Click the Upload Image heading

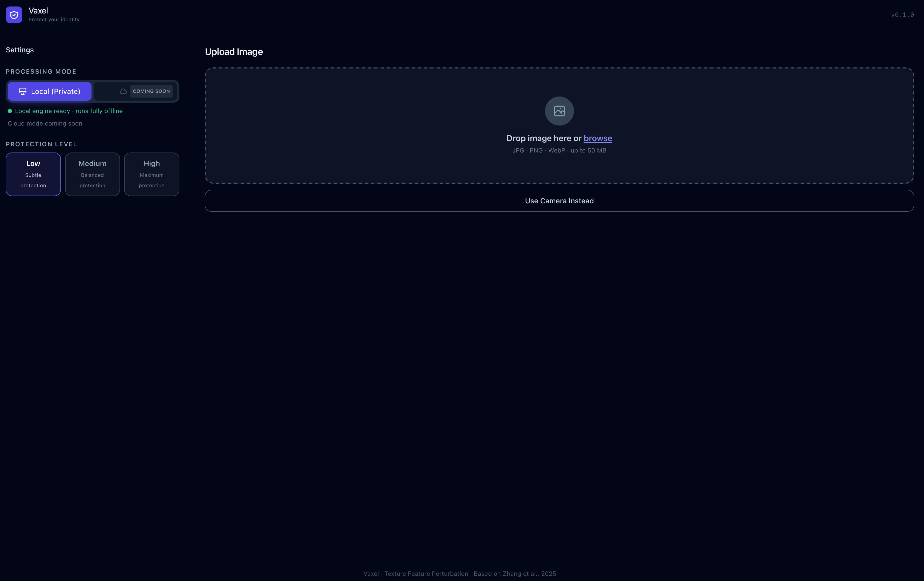pyautogui.click(x=234, y=52)
